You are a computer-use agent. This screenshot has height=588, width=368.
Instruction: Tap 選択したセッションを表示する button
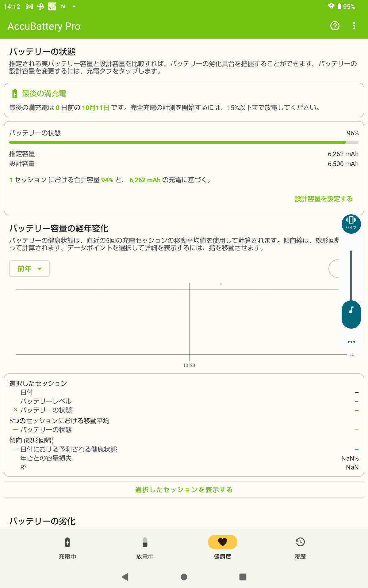click(184, 490)
